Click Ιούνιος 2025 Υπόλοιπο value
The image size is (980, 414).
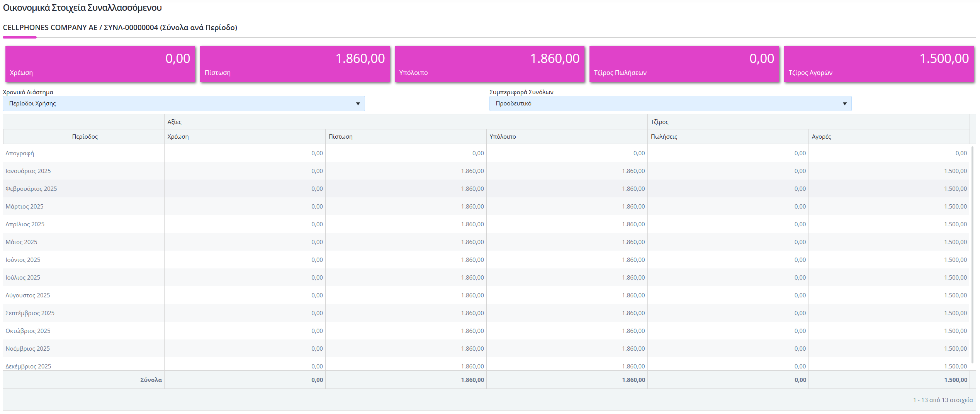tap(634, 260)
